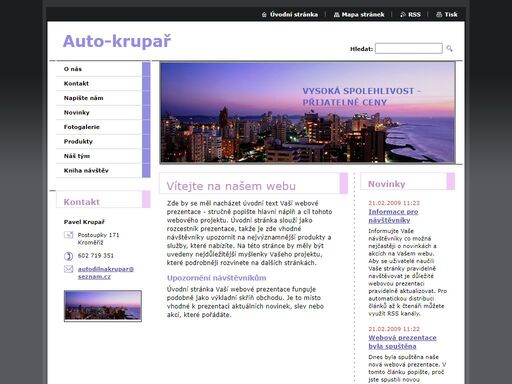
Task: Click the RSS feed icon
Action: coord(403,15)
